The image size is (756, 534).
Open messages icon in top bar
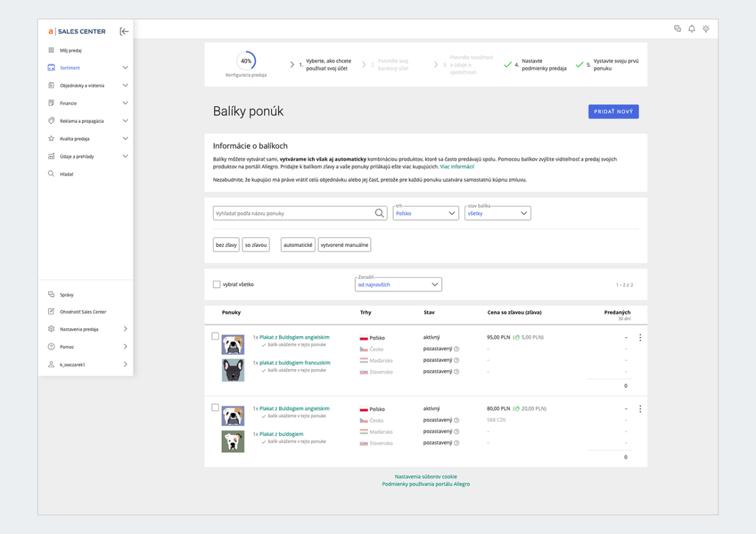(678, 28)
